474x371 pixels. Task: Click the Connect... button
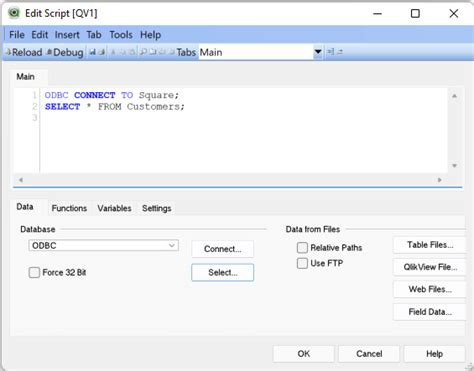223,249
